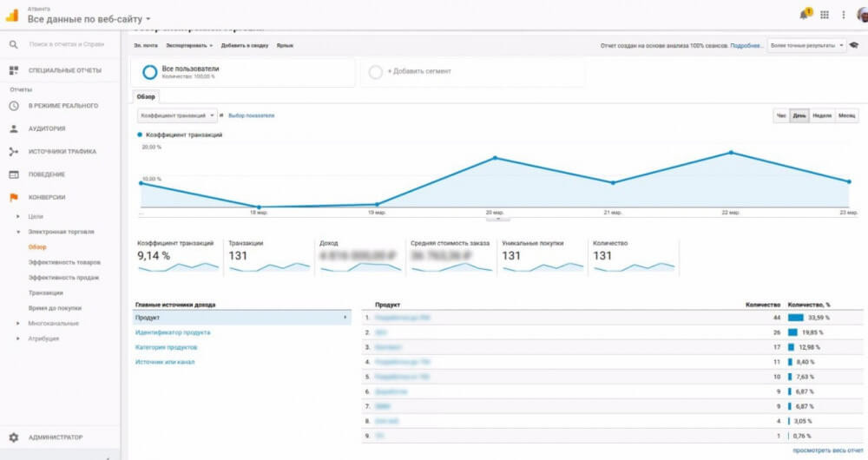Open Транзакции report in sidebar
Image resolution: width=868 pixels, height=460 pixels.
click(x=46, y=292)
